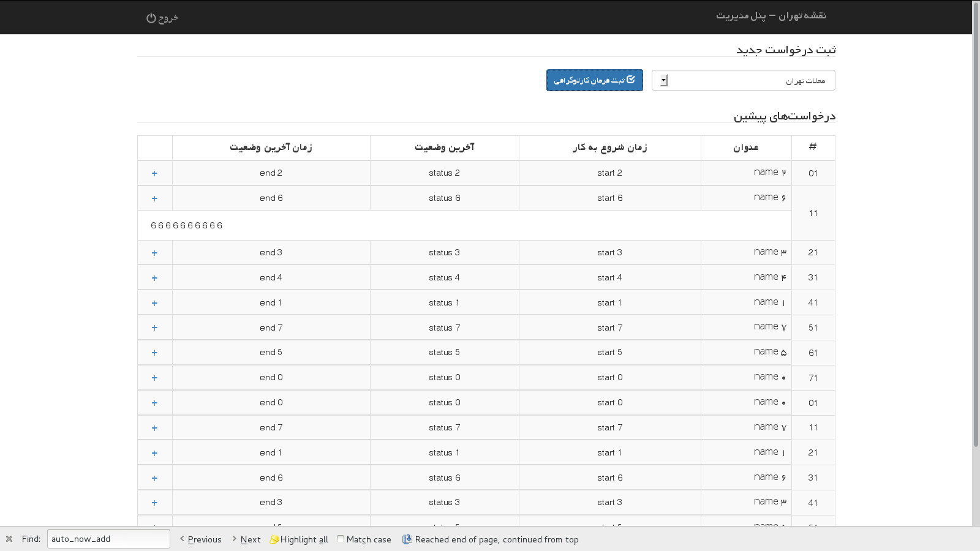Toggle Highlight all in find bar
The height and width of the screenshot is (551, 980).
click(x=299, y=539)
